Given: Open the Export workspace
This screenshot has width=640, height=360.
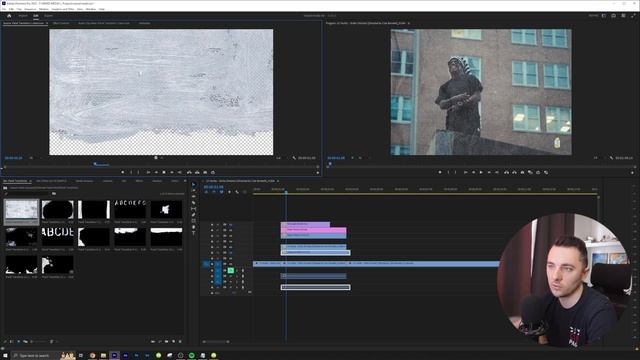Looking at the screenshot, I should coord(49,16).
